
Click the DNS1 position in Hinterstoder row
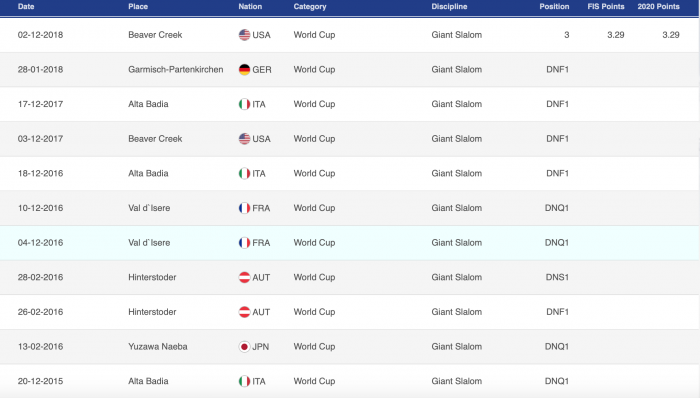(x=557, y=277)
